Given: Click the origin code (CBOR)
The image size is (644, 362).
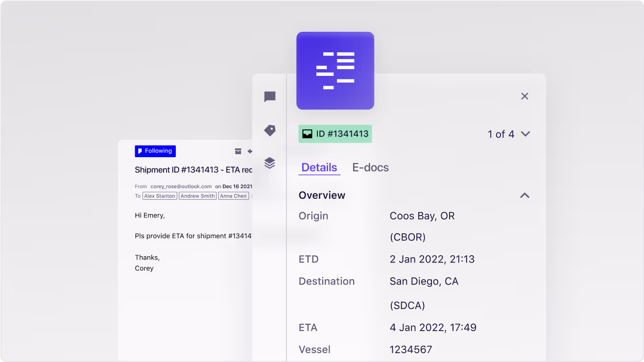Looking at the screenshot, I should (x=407, y=238).
